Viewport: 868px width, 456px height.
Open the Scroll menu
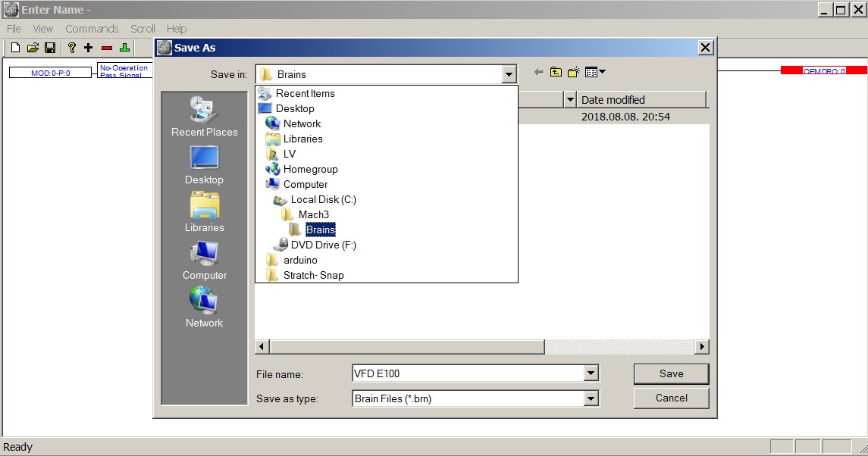pyautogui.click(x=143, y=29)
